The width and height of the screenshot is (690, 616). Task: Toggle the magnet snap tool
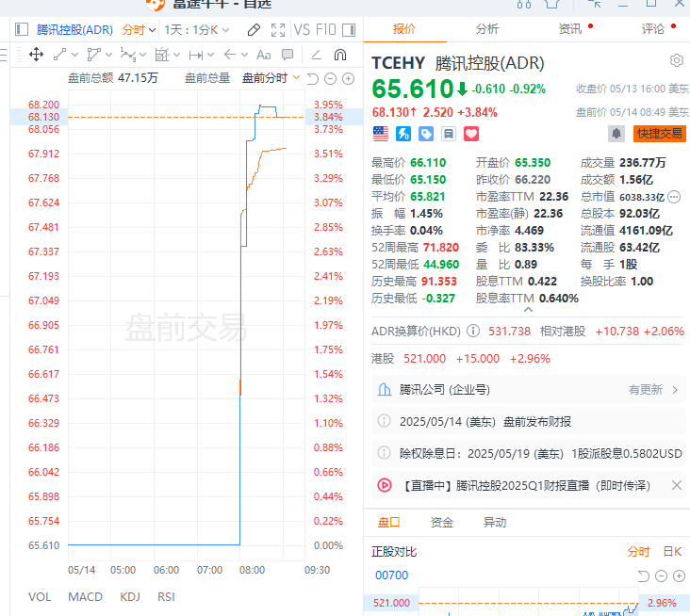click(x=340, y=55)
